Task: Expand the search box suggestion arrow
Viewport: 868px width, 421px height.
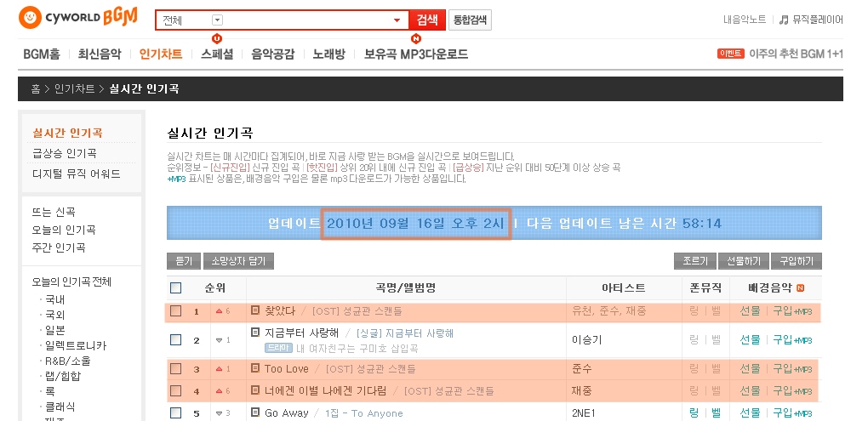Action: (397, 20)
